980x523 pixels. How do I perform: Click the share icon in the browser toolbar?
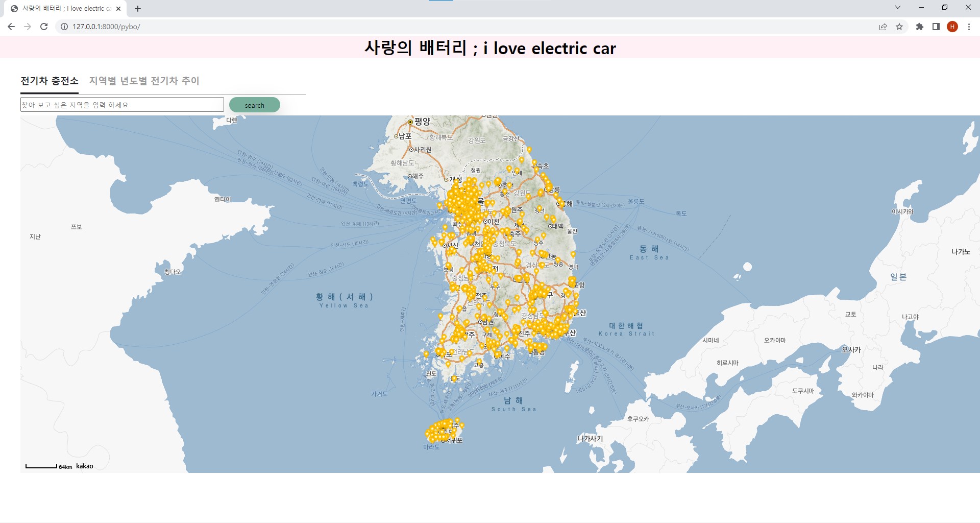[x=883, y=27]
